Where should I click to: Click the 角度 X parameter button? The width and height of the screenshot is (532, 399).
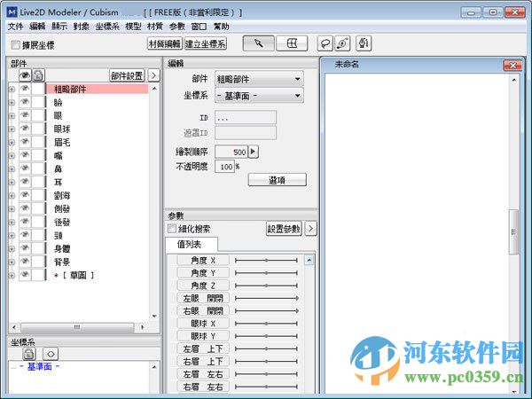pyautogui.click(x=203, y=260)
